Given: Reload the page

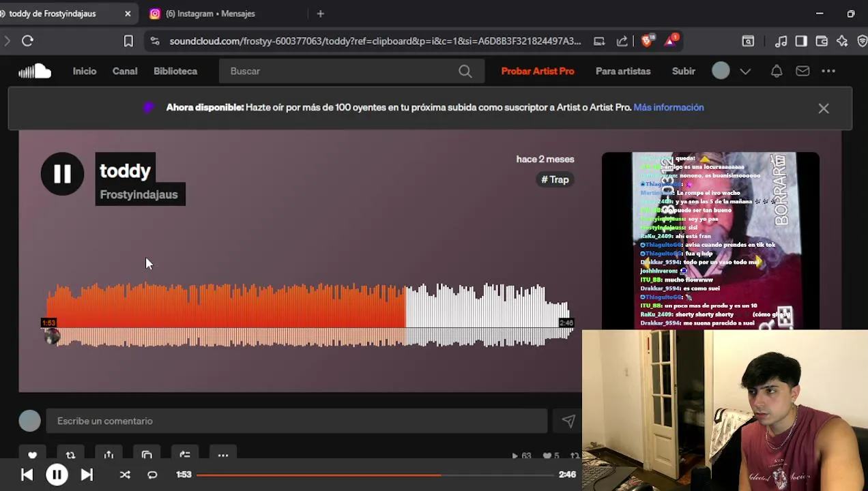Looking at the screenshot, I should tap(27, 41).
